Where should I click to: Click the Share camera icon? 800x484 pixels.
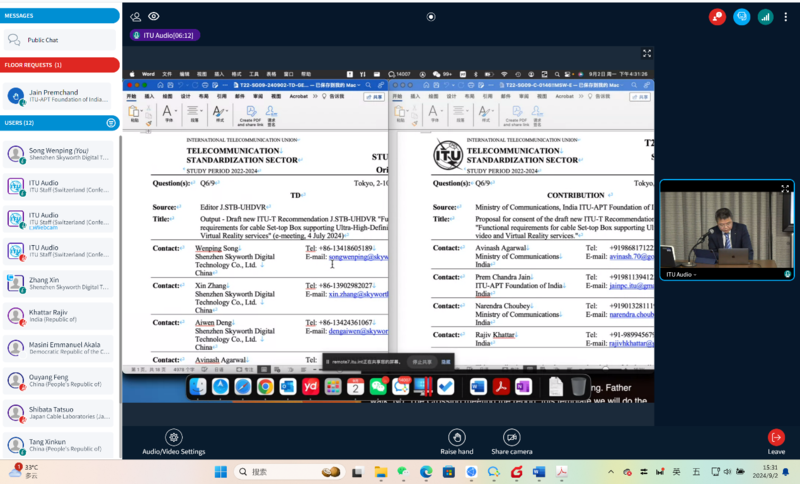coord(511,437)
